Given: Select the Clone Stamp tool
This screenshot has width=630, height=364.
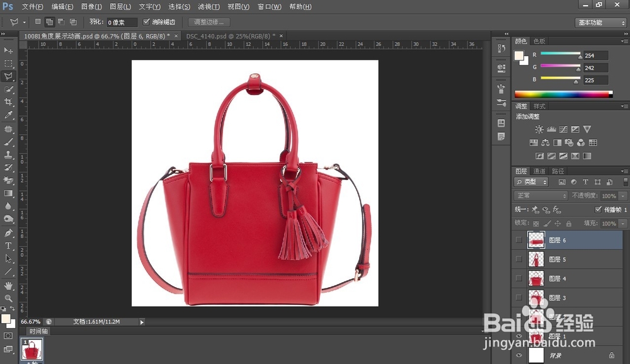Looking at the screenshot, I should (8, 155).
